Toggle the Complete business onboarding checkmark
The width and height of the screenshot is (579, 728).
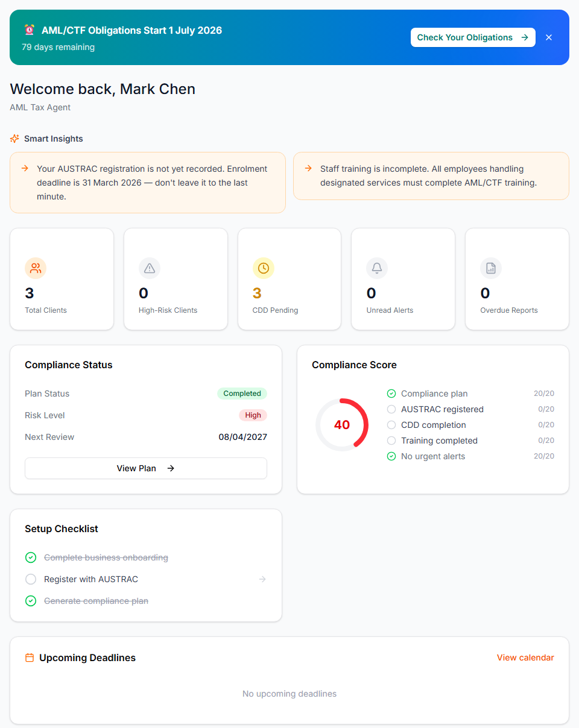[31, 557]
